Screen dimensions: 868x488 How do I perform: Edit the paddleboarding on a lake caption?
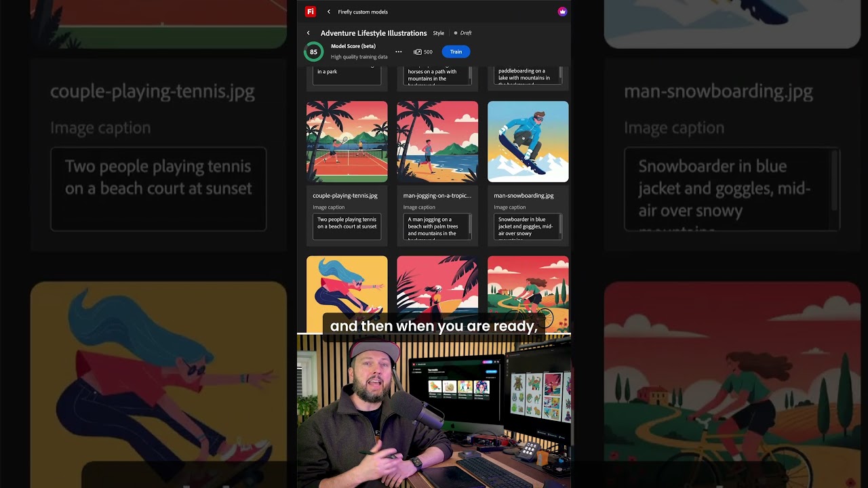[528, 75]
